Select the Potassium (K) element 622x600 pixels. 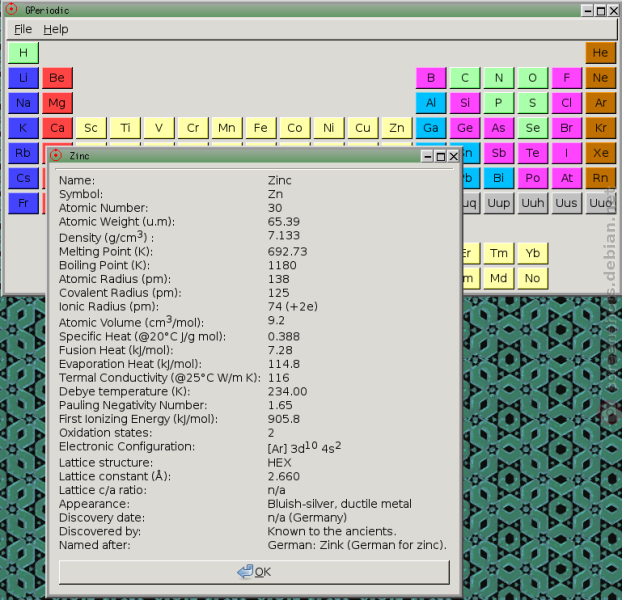[23, 128]
